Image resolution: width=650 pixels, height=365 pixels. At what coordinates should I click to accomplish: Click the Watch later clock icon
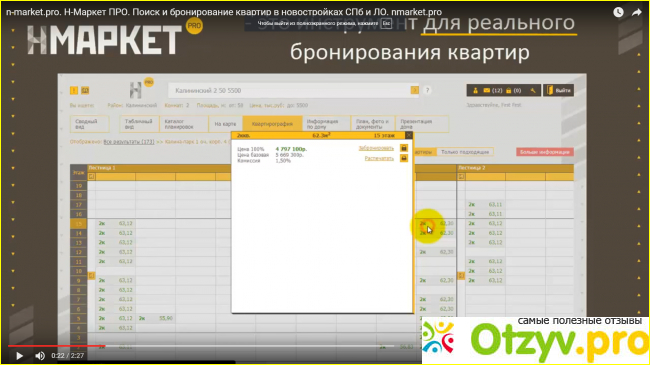pyautogui.click(x=618, y=12)
